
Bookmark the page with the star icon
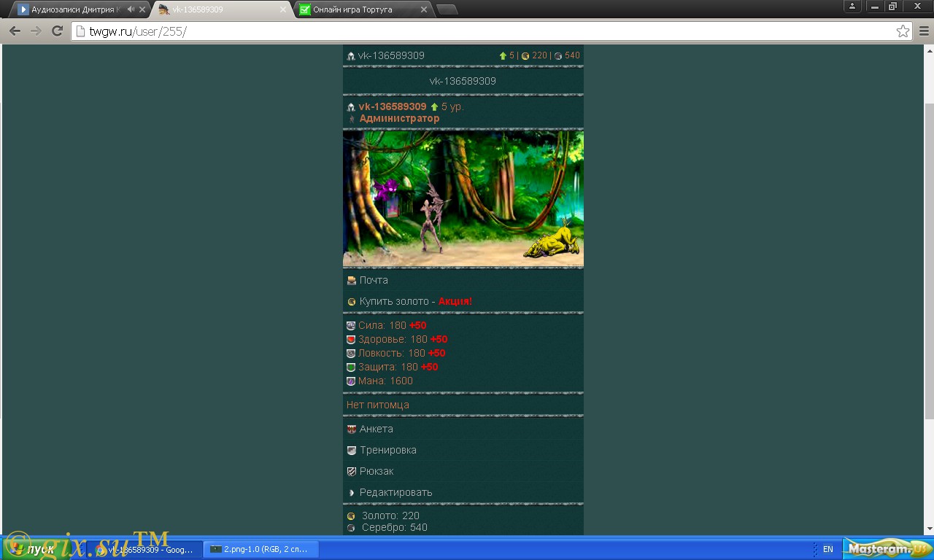(903, 31)
